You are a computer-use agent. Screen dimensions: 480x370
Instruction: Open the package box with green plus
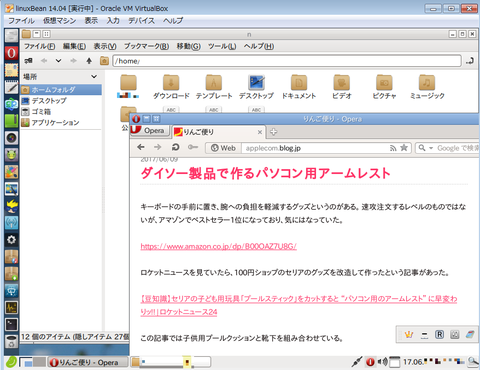(11, 274)
